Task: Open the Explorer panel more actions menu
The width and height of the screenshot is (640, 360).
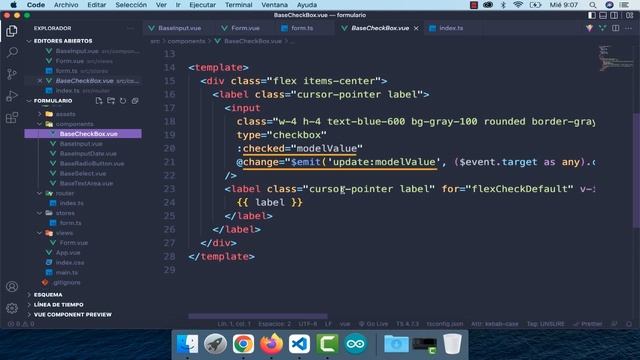Action: (130, 28)
